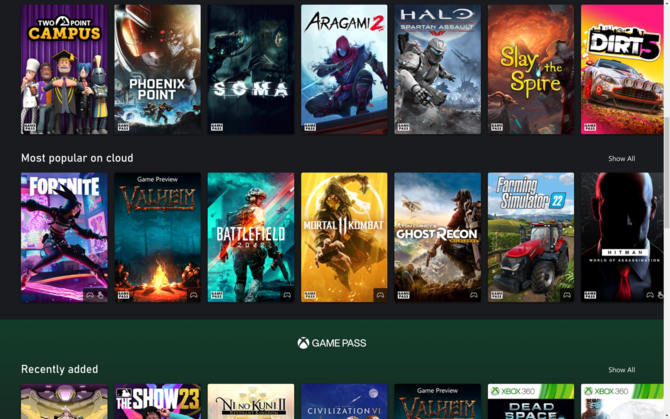Click the Game Pass badge on Ghost Recon
The image size is (670, 419).
403,295
